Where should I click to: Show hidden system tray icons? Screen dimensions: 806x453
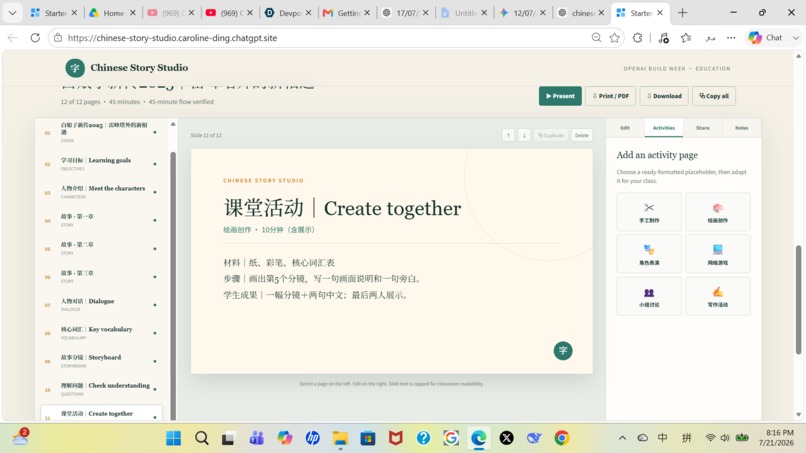tap(622, 438)
